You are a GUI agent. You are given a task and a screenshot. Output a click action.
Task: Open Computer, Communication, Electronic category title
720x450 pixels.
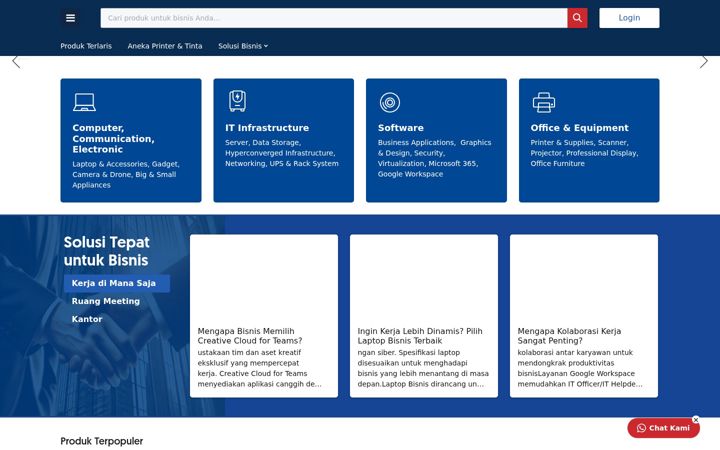click(113, 139)
